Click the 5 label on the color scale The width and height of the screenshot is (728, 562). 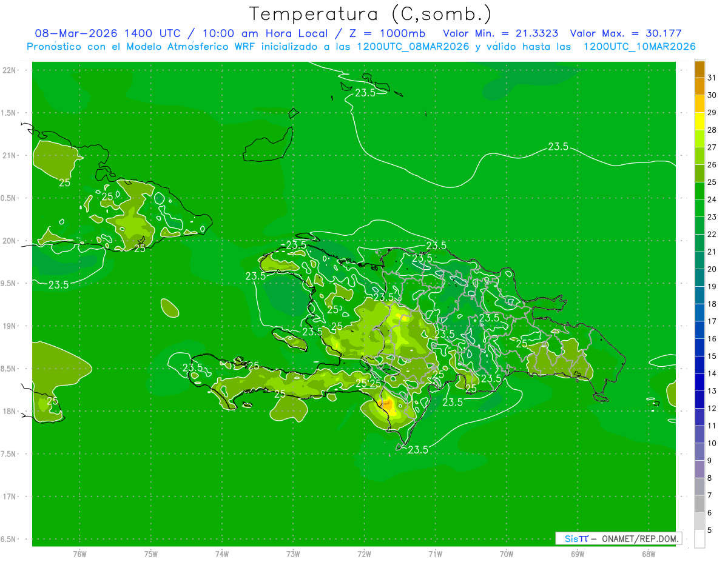tap(710, 530)
